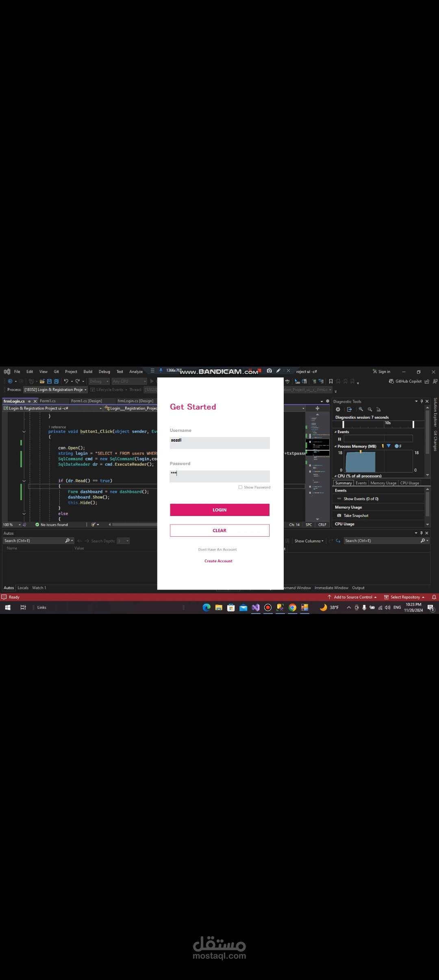Click the Bandicam pencil draw icon

tap(278, 371)
